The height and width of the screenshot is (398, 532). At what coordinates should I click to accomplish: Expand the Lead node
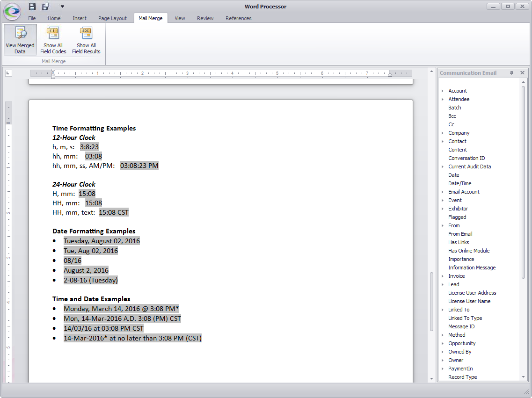tap(443, 284)
